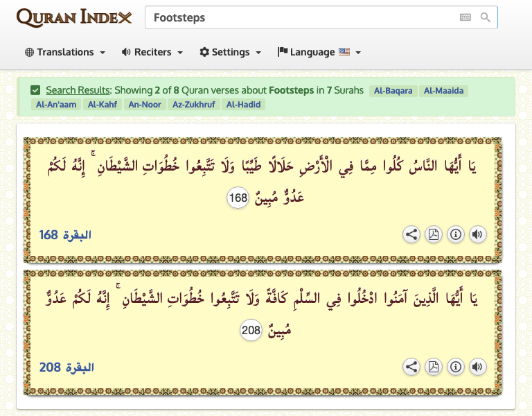The image size is (532, 416).
Task: Click the Language caret arrow
Action: [x=358, y=53]
